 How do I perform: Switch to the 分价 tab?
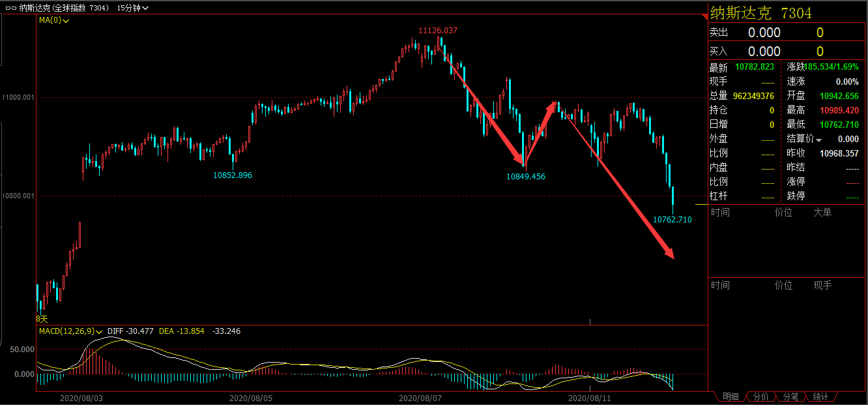760,397
